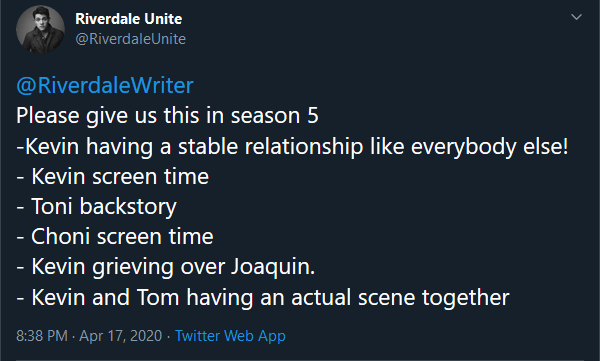
Task: Open the Riverdale Unite display name
Action: pyautogui.click(x=129, y=19)
